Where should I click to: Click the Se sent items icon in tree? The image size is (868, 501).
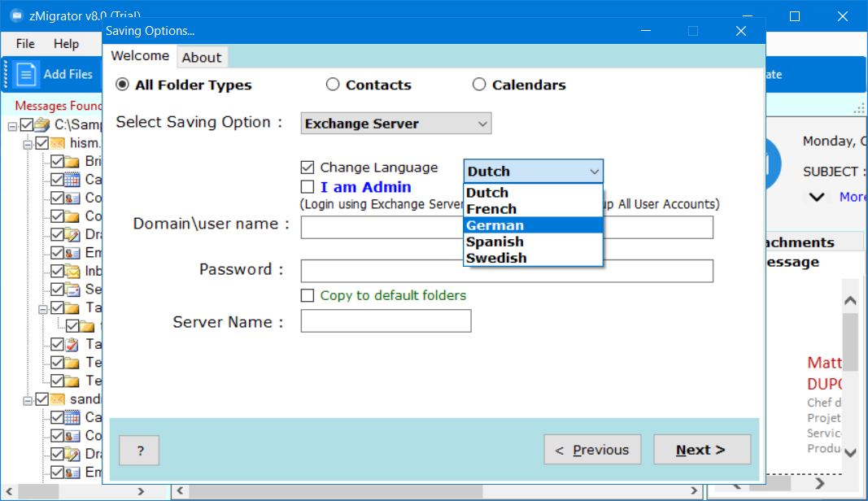click(x=72, y=290)
